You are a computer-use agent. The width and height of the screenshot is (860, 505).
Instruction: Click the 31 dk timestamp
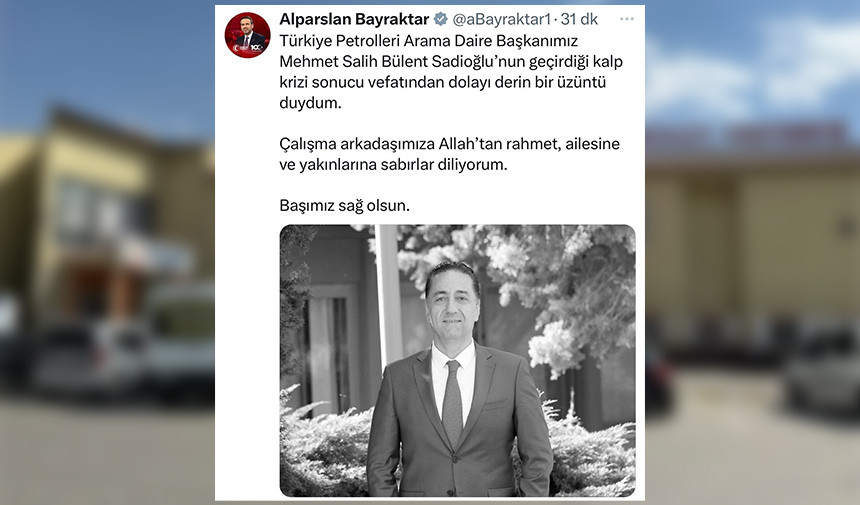click(x=579, y=19)
